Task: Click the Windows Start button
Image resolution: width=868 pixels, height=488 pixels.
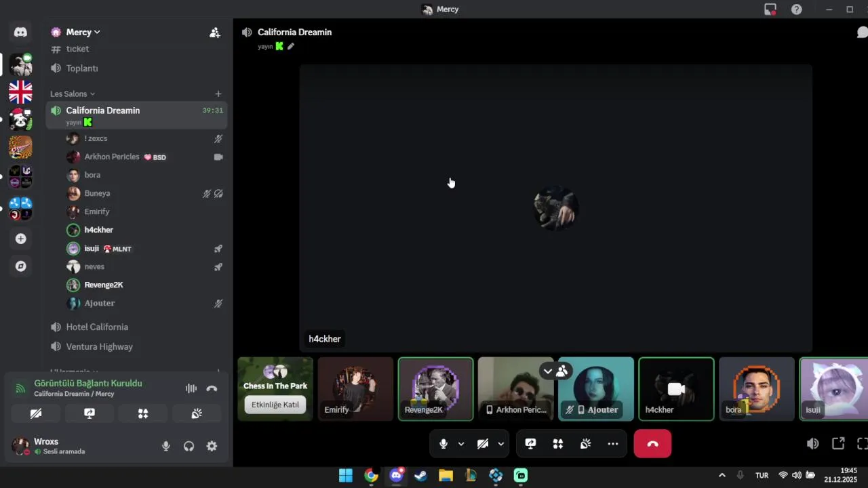Action: click(x=346, y=476)
